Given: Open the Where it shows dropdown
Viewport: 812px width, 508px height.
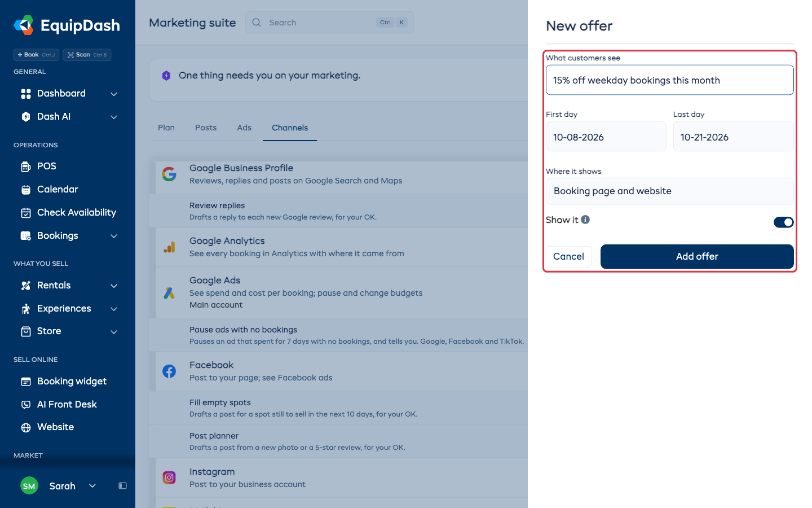Looking at the screenshot, I should (670, 191).
